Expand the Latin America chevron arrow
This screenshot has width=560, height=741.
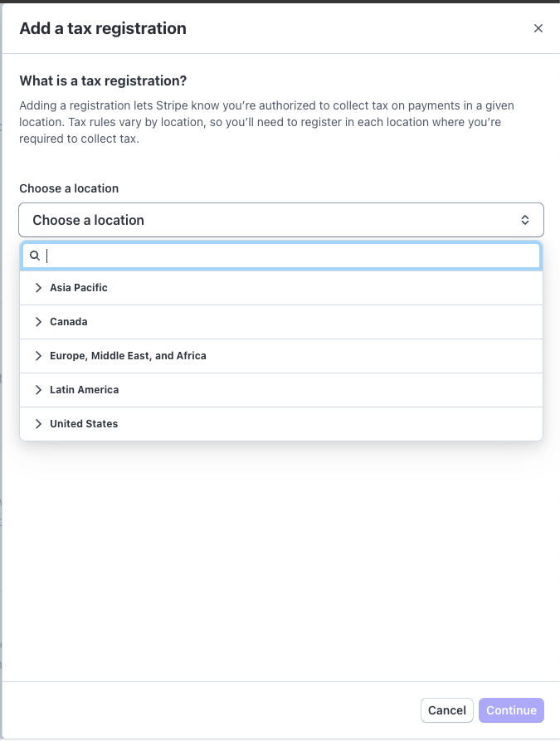click(38, 390)
